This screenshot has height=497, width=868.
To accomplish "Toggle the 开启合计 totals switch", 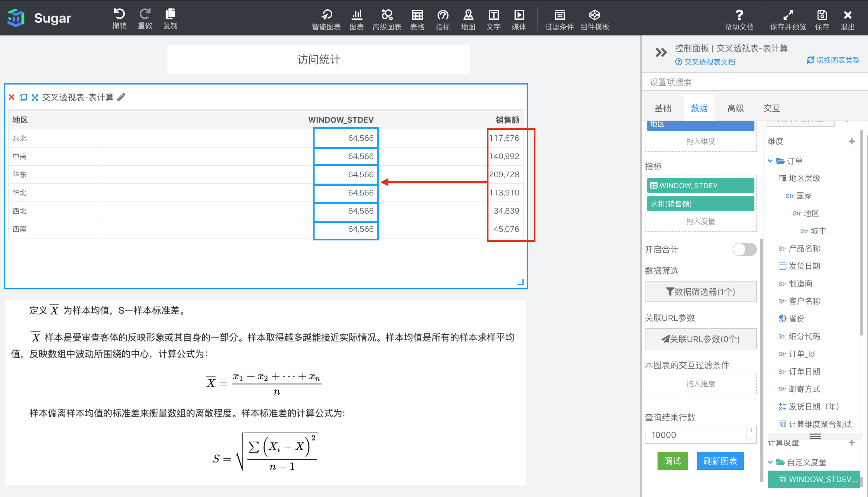I will tap(744, 249).
